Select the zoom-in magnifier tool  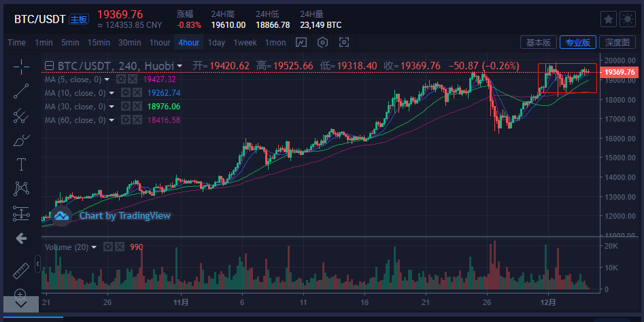coord(20,293)
